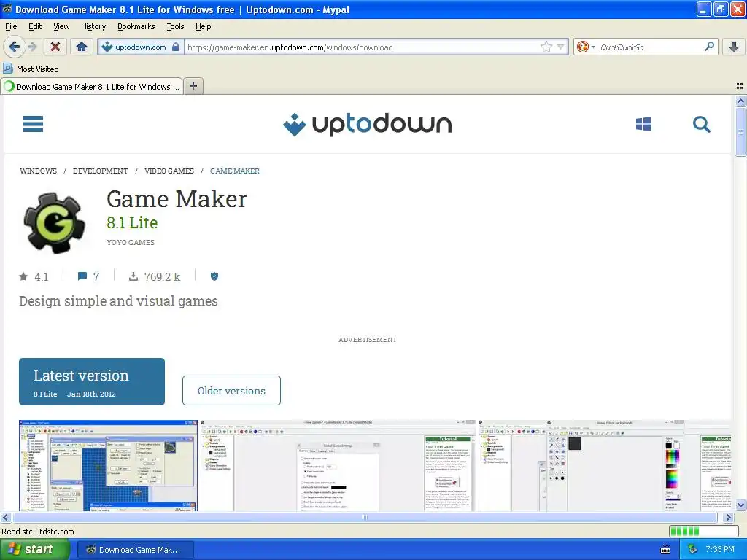This screenshot has width=747, height=560.
Task: Click the Windows start button
Action: point(34,550)
